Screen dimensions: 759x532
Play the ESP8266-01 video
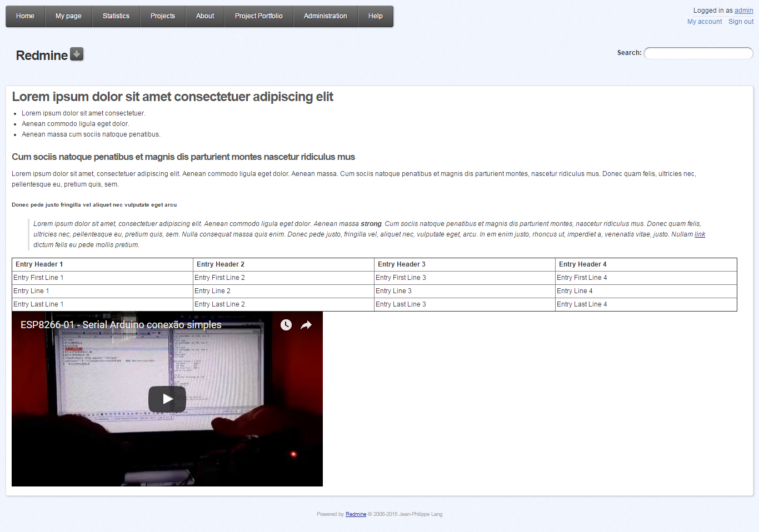167,399
